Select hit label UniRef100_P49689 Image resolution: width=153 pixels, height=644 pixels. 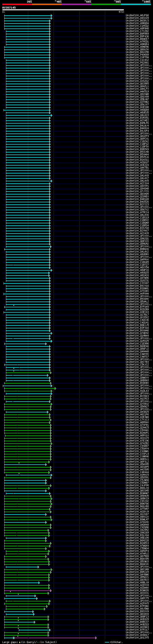(x=137, y=55)
